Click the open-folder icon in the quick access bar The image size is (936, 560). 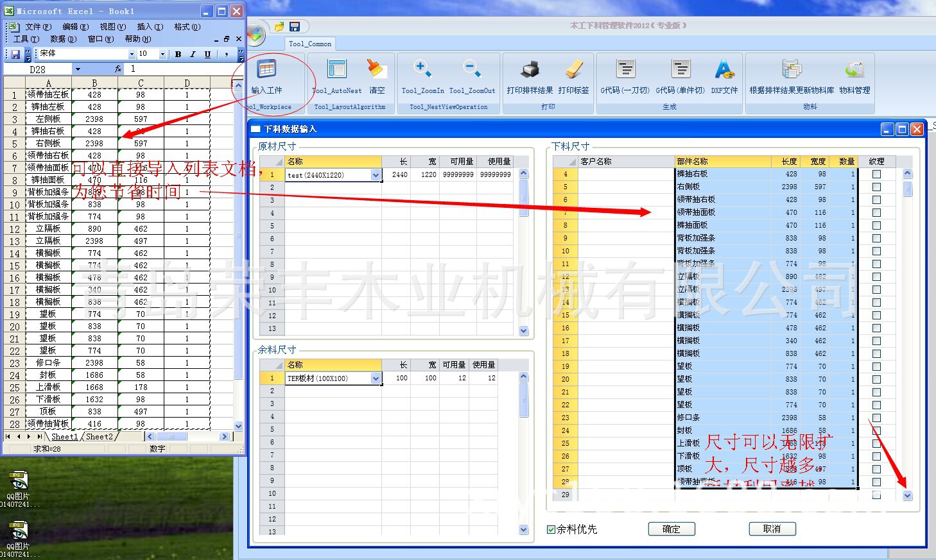click(x=279, y=27)
